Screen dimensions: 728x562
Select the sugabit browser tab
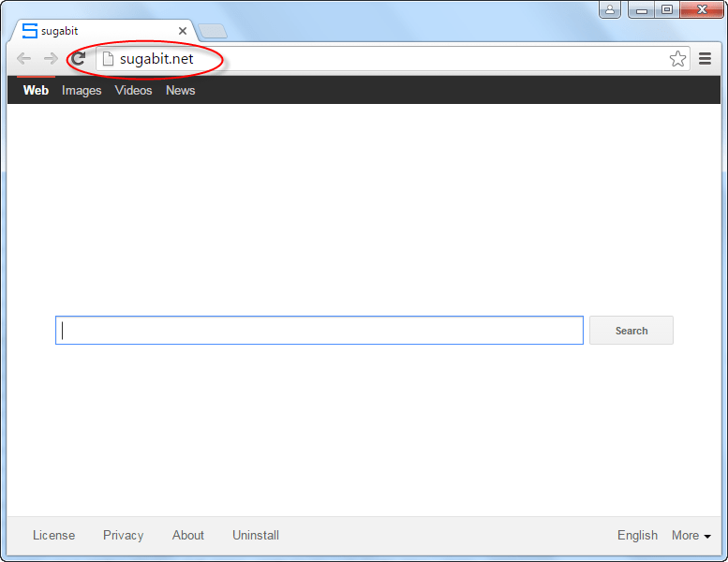[104, 31]
